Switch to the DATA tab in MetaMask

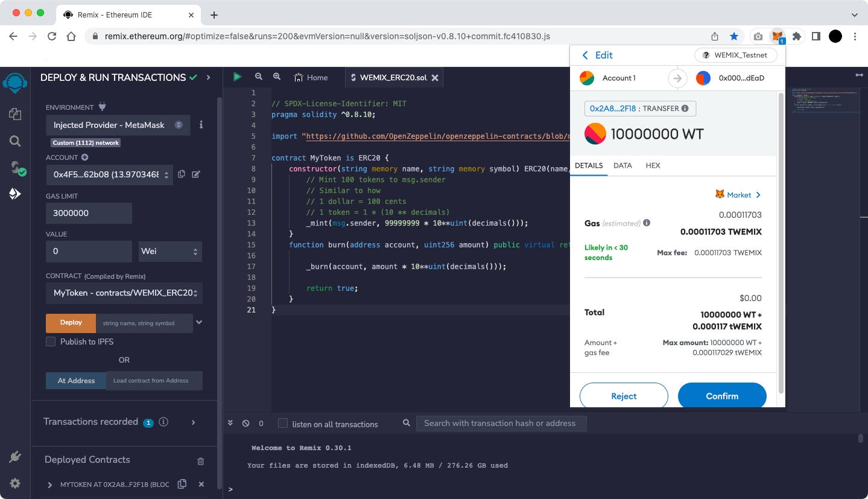(x=622, y=165)
